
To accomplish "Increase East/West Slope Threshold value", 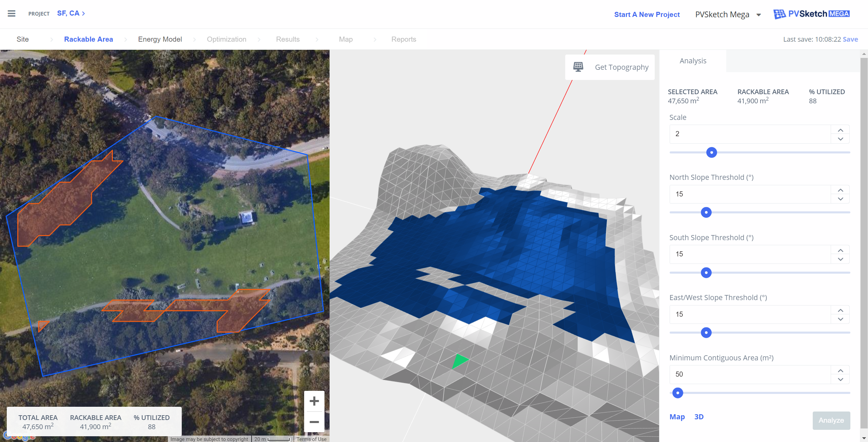I will point(840,310).
